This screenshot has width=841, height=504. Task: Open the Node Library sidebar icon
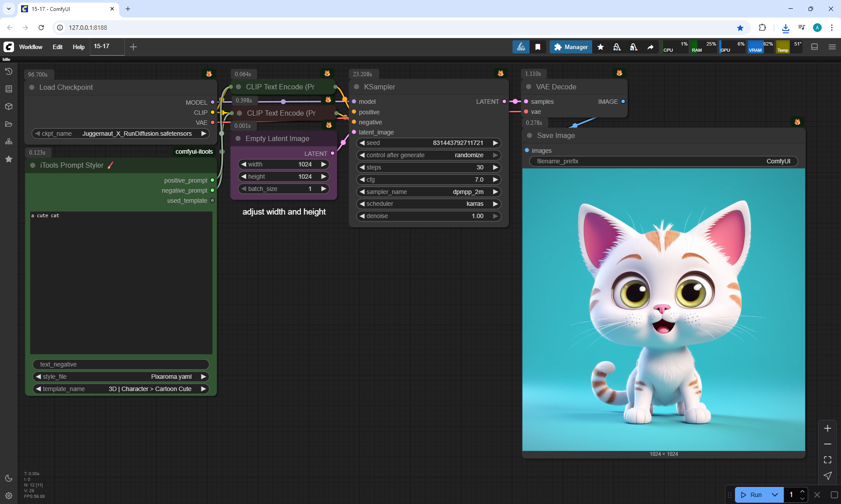(x=9, y=89)
